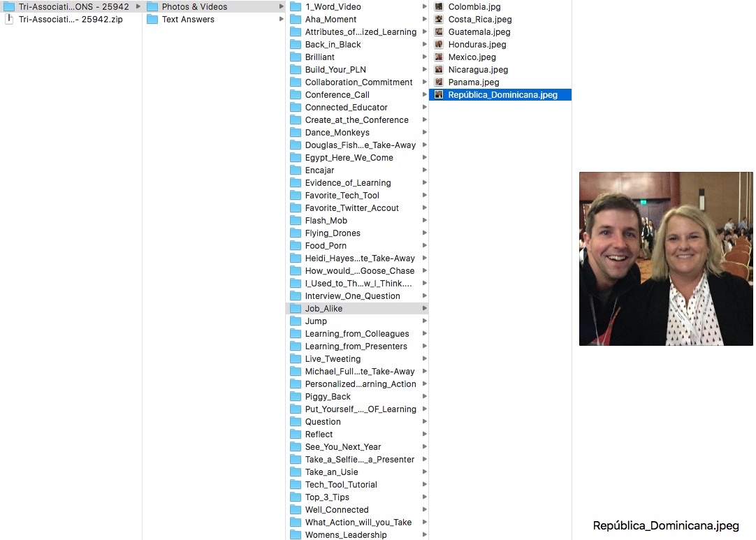The width and height of the screenshot is (756, 540).
Task: Click the Honduras.jpeg image file icon
Action: click(x=439, y=44)
